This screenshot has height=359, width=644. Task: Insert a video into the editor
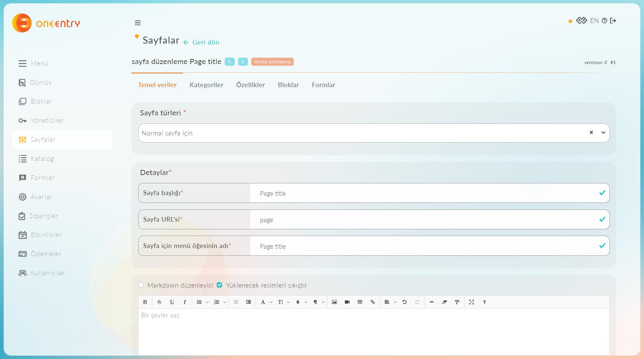coord(347,302)
